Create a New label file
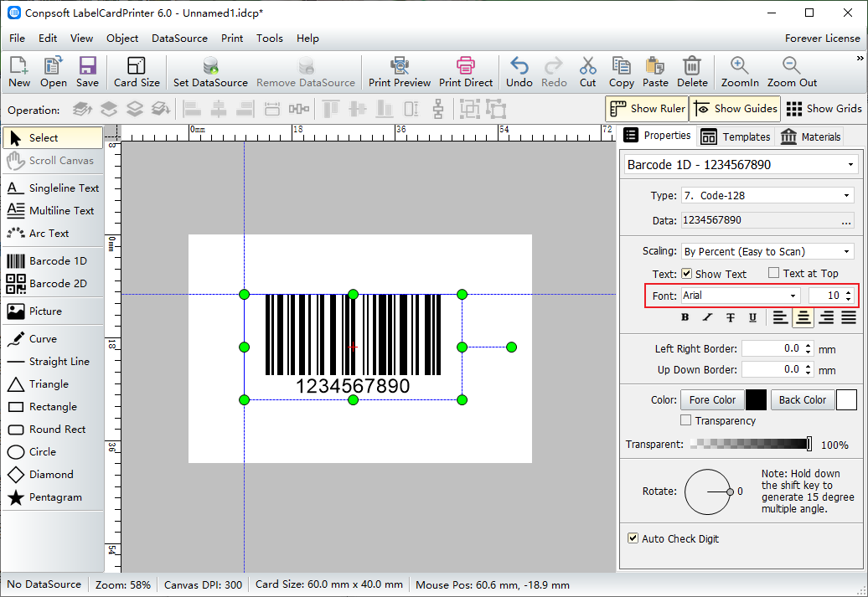The image size is (868, 597). pyautogui.click(x=19, y=72)
